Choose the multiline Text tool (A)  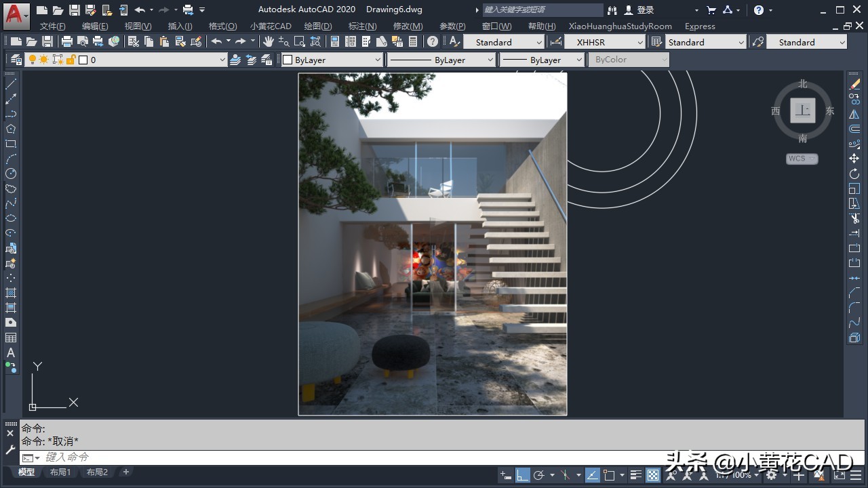point(11,352)
